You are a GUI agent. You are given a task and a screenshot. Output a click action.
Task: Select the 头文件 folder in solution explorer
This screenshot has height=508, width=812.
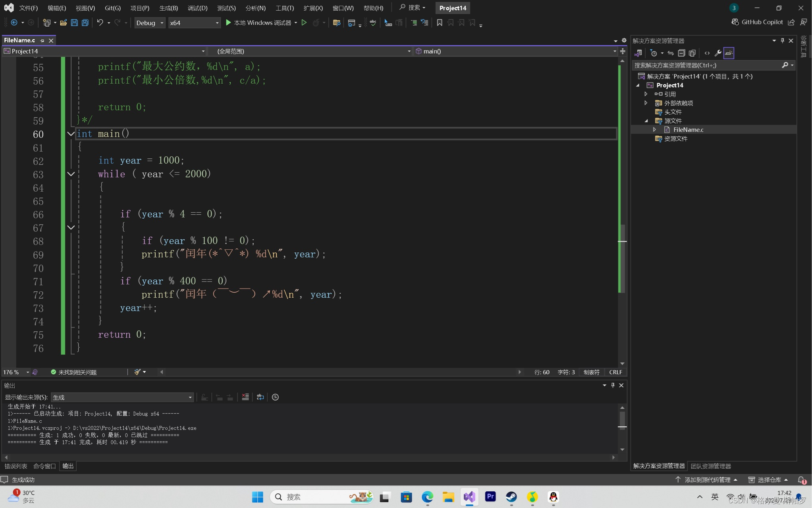pyautogui.click(x=673, y=112)
